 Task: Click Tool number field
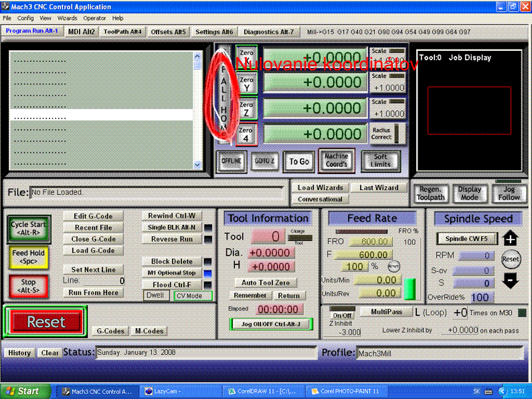[x=268, y=236]
